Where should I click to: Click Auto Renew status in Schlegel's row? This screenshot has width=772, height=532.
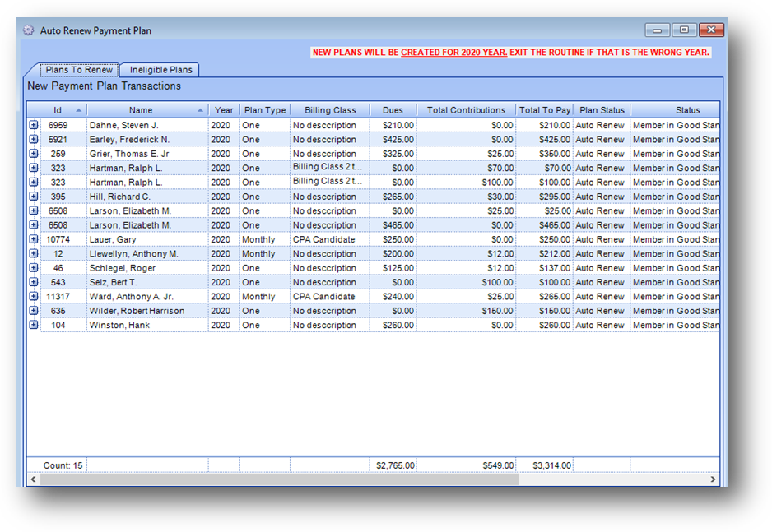[602, 268]
